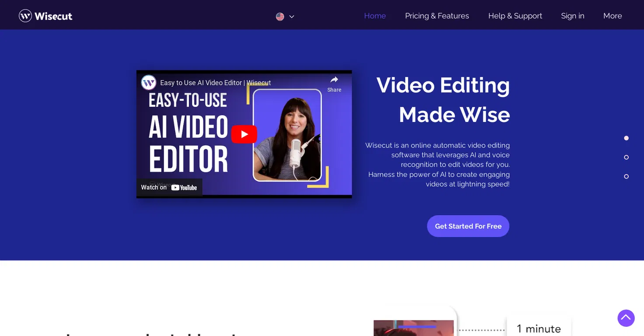Click the Get Started For Free button
This screenshot has width=644, height=336.
(x=468, y=226)
